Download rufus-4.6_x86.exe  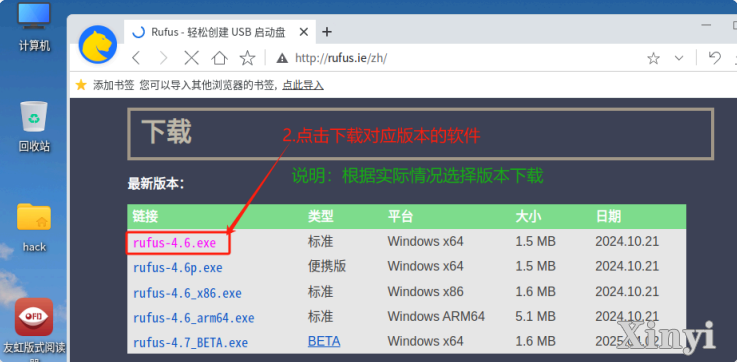coord(187,293)
